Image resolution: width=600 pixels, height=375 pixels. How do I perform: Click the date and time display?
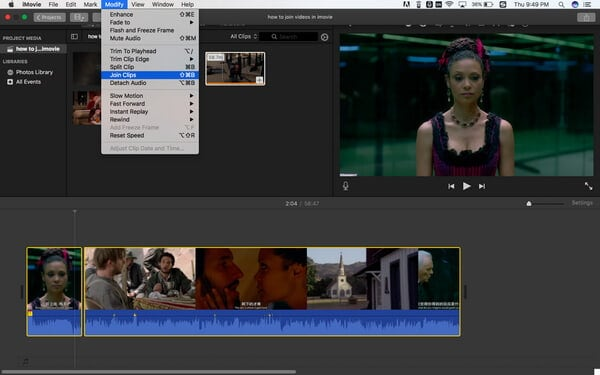coord(531,5)
